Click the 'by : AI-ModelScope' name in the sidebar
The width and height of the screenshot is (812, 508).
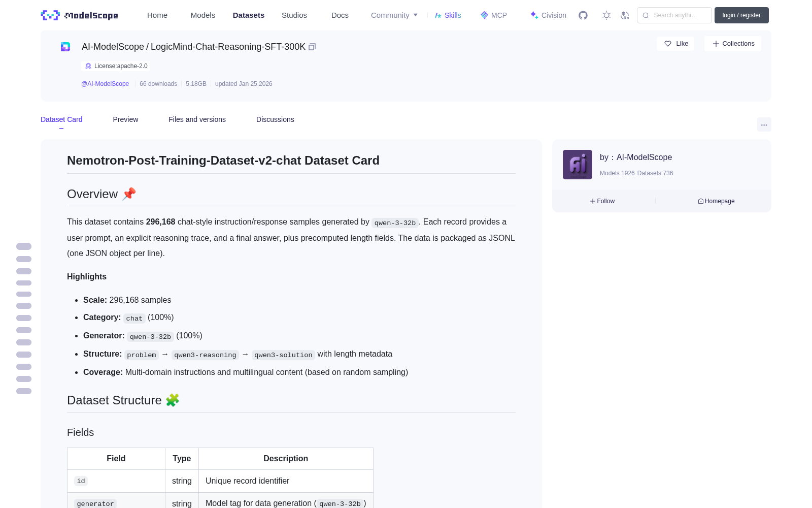[x=636, y=157]
